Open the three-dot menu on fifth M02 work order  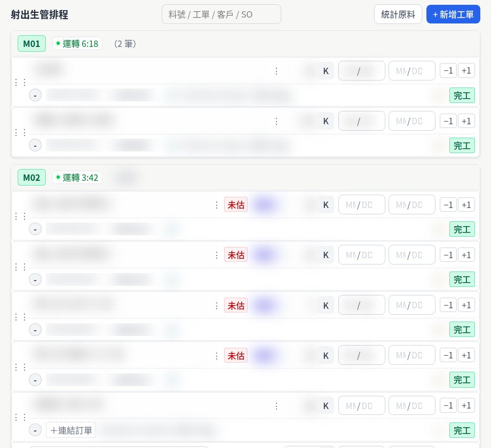276,406
